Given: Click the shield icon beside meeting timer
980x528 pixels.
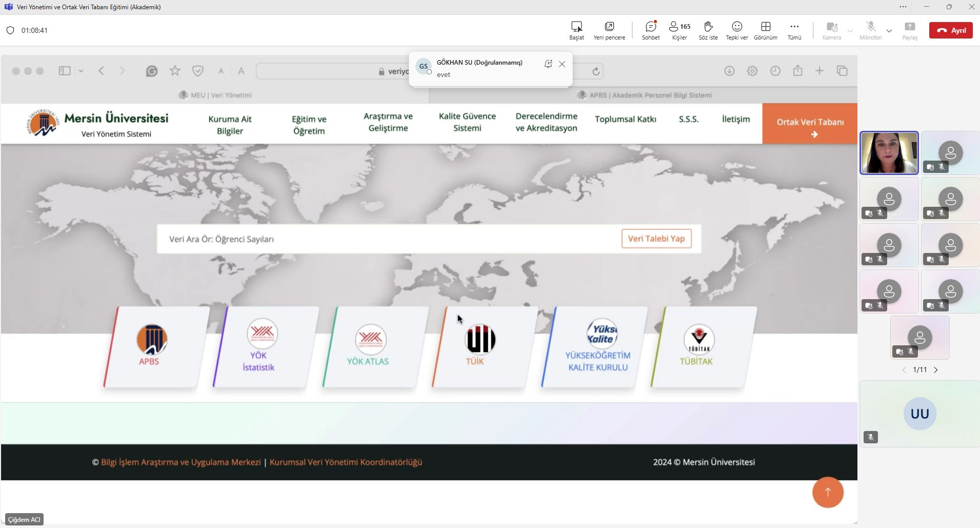Looking at the screenshot, I should pos(10,30).
